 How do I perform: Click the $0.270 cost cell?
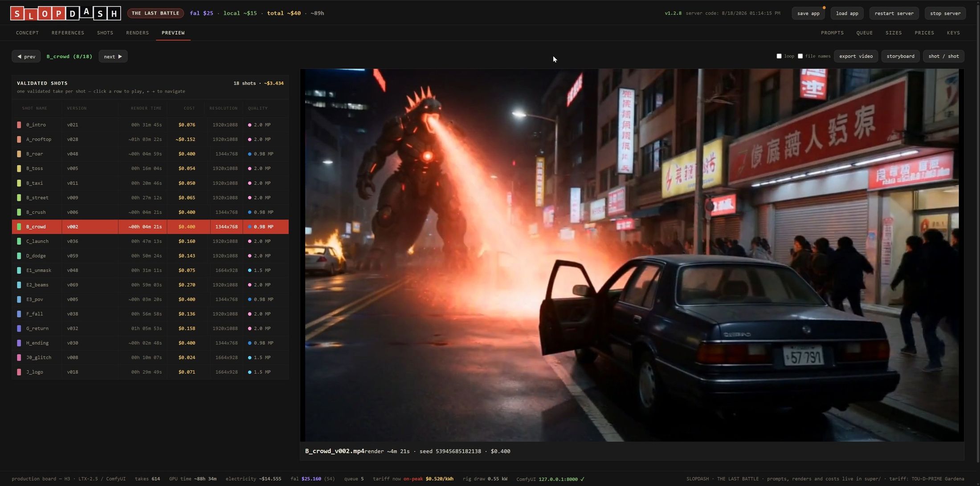point(187,285)
